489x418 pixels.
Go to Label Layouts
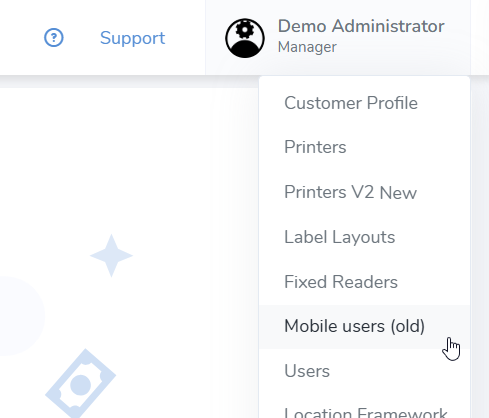point(364,237)
